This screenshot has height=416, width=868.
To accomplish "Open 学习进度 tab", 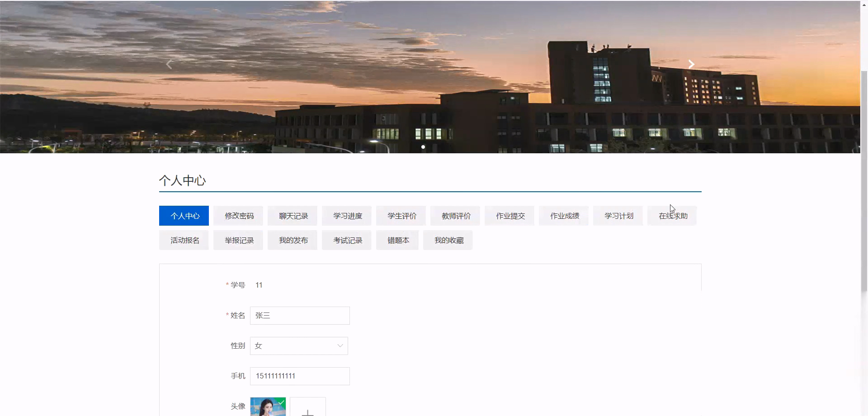I will point(347,216).
